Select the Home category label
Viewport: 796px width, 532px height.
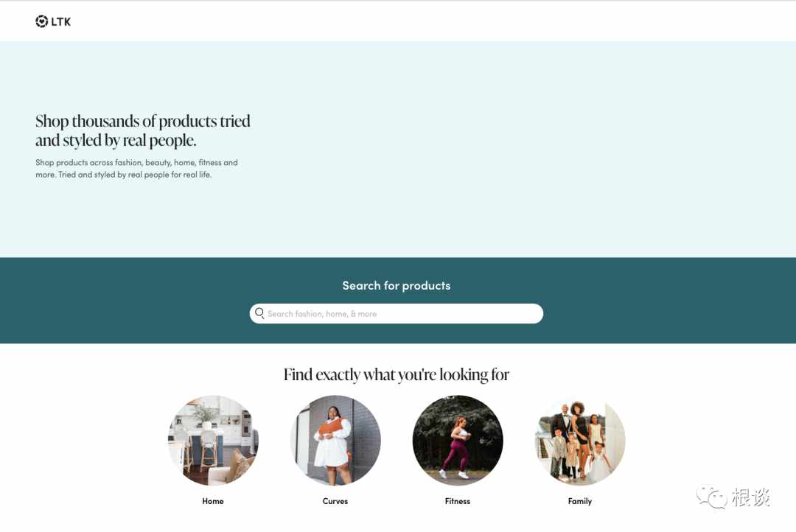[x=213, y=501]
